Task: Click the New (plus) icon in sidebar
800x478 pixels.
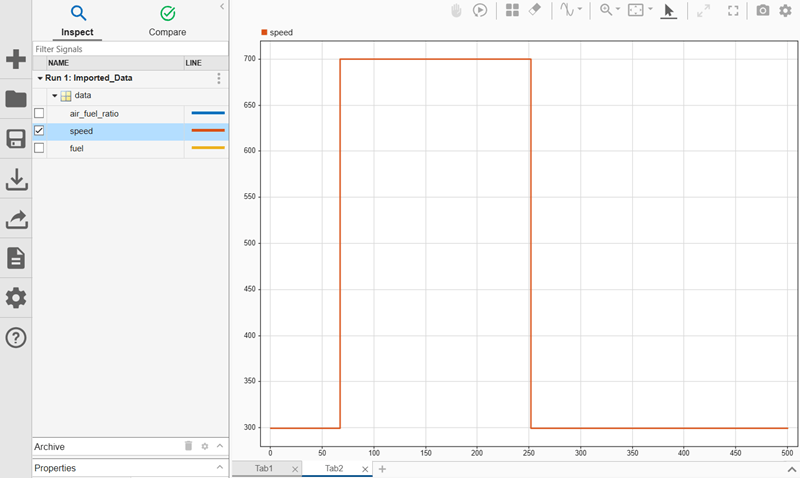Action: [16, 59]
